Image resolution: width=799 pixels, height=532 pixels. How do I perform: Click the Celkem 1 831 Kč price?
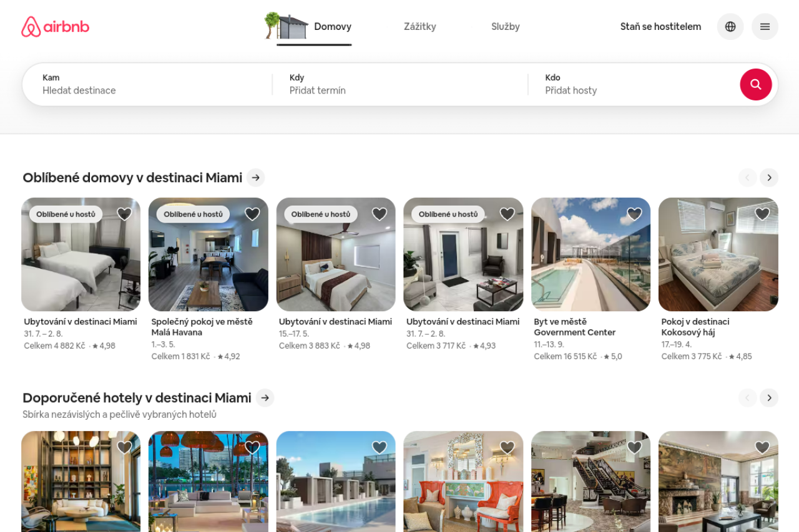click(x=181, y=357)
